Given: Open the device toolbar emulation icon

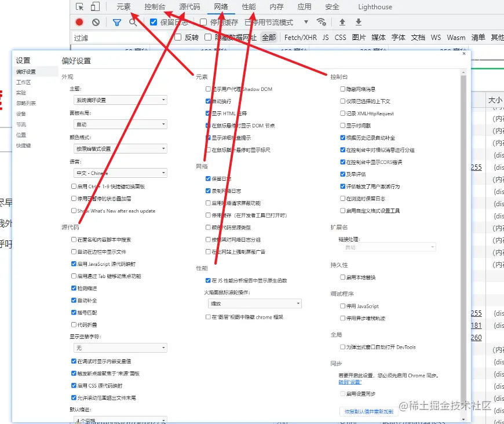Looking at the screenshot, I should (x=95, y=6).
